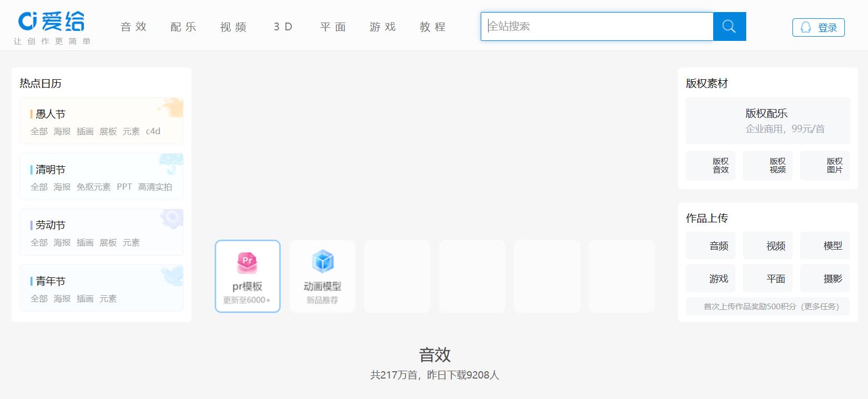868x399 pixels.
Task: Open 海报 under 愚人节
Action: (62, 131)
